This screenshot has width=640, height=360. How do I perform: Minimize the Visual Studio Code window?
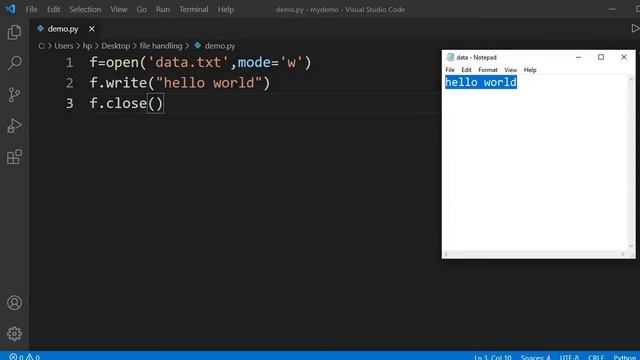pos(612,9)
